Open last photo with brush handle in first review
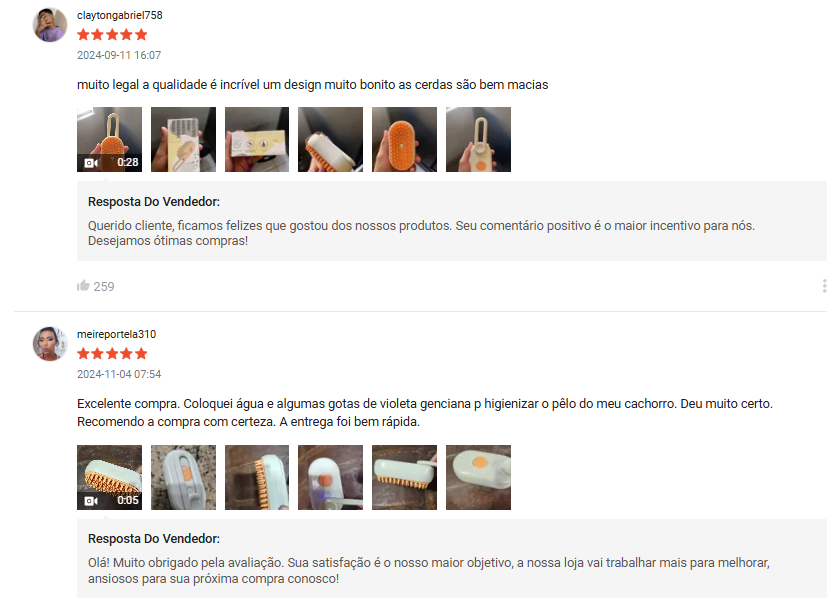The image size is (828, 600). [478, 139]
